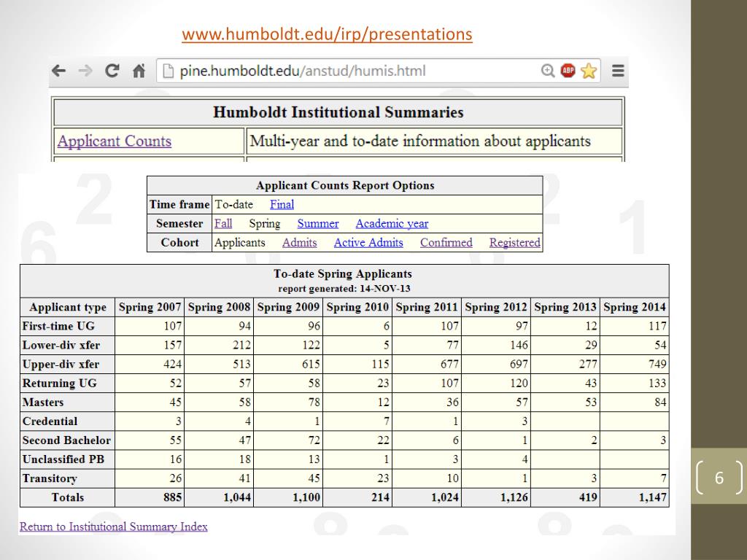
Task: Click the Applicant Counts Report Options heading
Action: (x=345, y=185)
